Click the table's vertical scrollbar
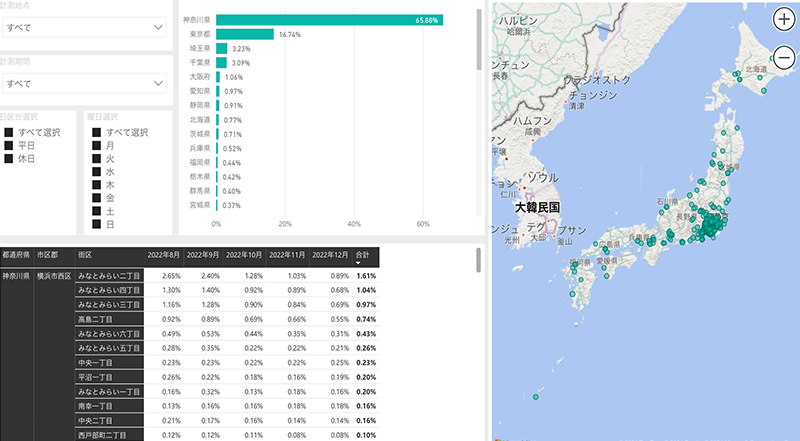 pyautogui.click(x=479, y=262)
